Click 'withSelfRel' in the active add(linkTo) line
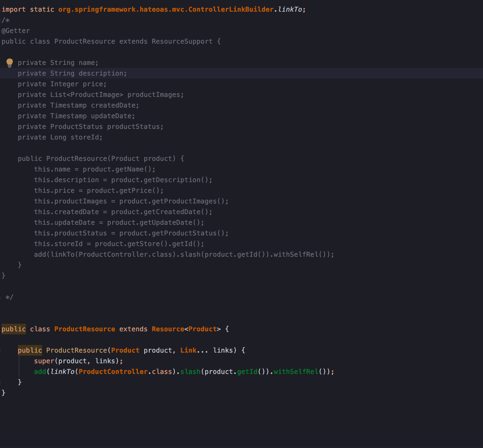This screenshot has width=483, height=448. [296, 372]
